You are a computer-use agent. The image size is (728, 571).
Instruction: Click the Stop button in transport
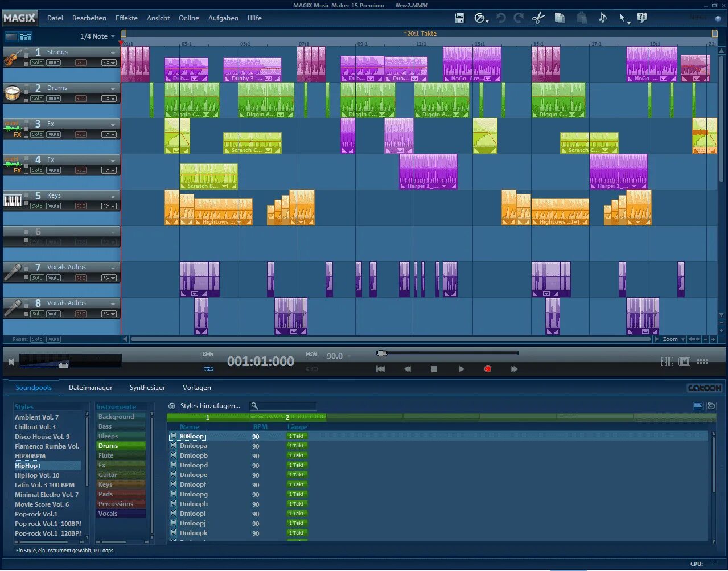click(x=434, y=369)
